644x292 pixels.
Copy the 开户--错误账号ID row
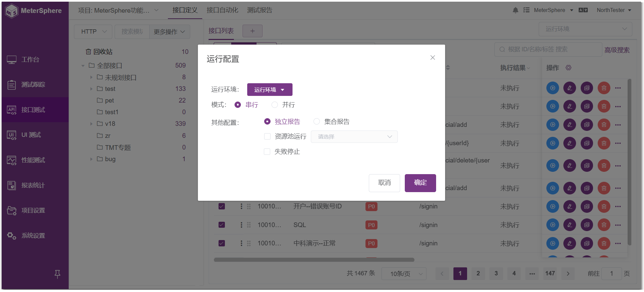click(x=587, y=206)
